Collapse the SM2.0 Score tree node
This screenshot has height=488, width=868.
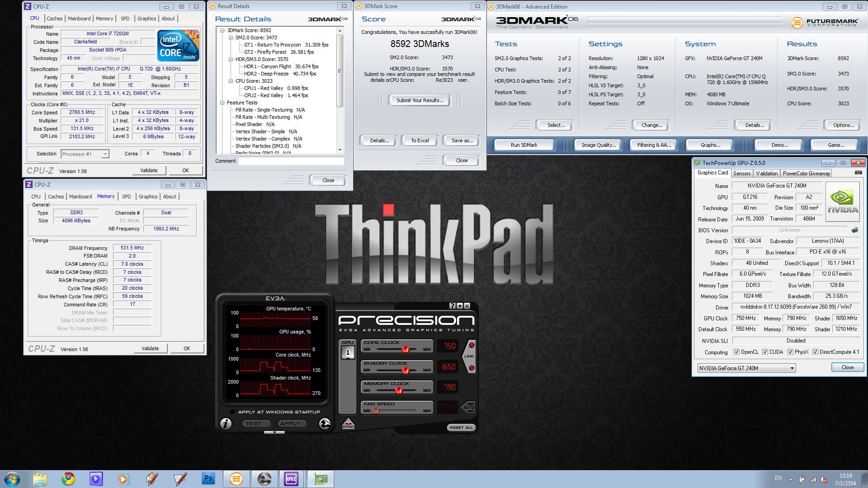[x=231, y=38]
